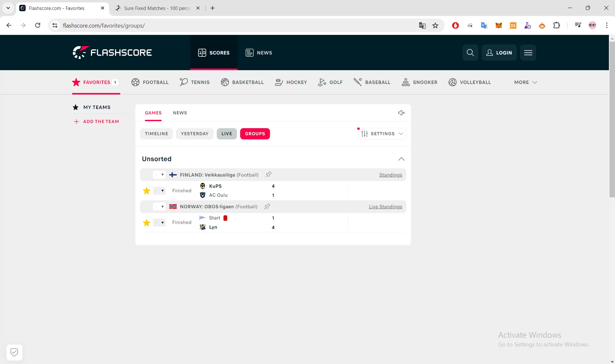Open group selector for Start vs Lyn row

coord(159,223)
